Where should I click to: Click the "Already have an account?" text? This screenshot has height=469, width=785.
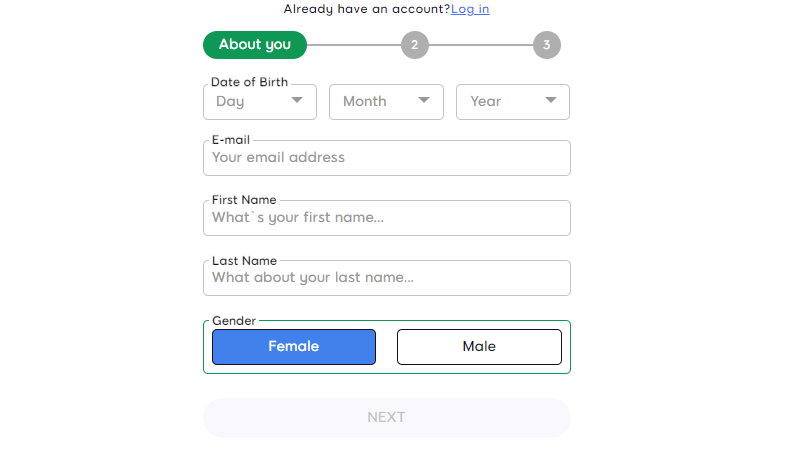(366, 9)
